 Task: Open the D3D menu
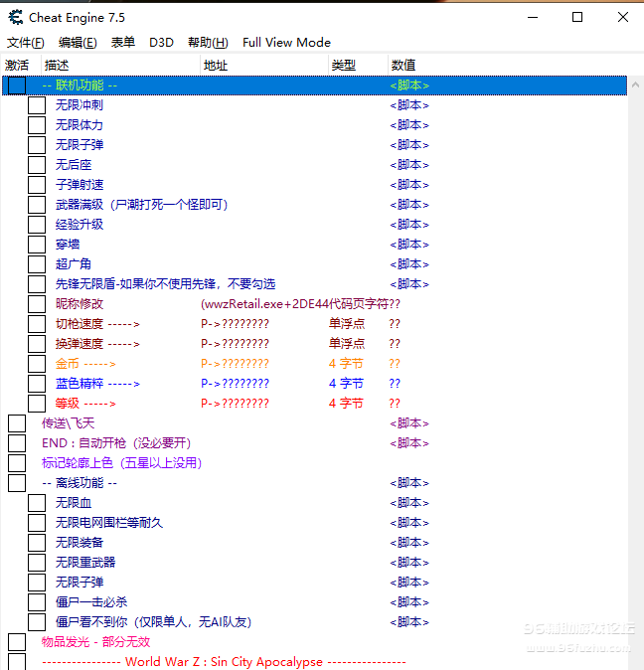click(x=161, y=43)
